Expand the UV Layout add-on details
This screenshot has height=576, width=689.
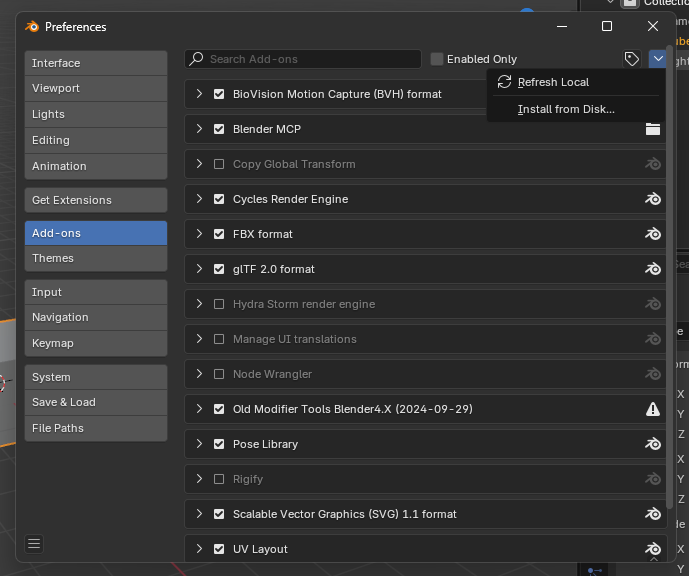pyautogui.click(x=199, y=549)
